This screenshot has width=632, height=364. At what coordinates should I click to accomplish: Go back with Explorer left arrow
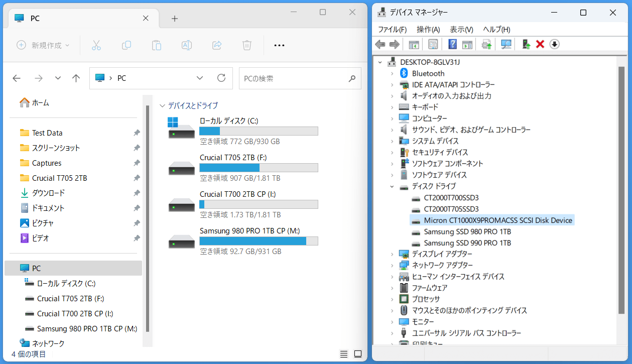(17, 78)
